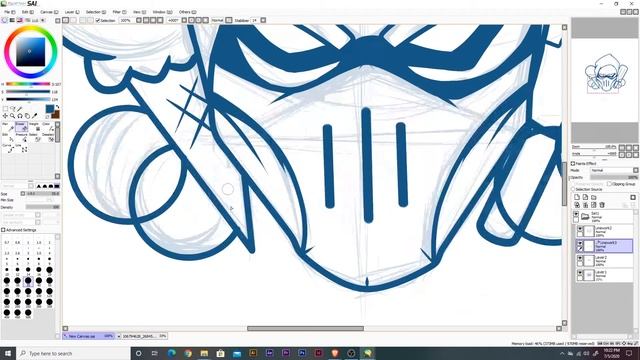Hide the Linework3 layer

tap(580, 244)
